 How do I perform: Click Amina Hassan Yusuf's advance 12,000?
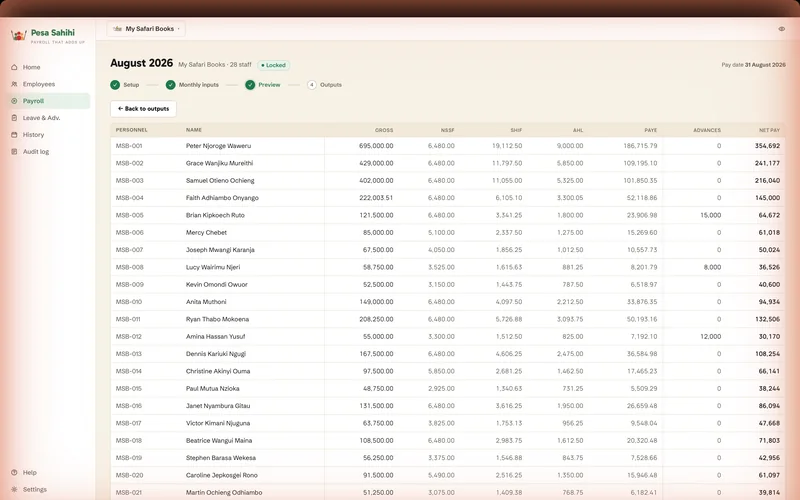[711, 337]
